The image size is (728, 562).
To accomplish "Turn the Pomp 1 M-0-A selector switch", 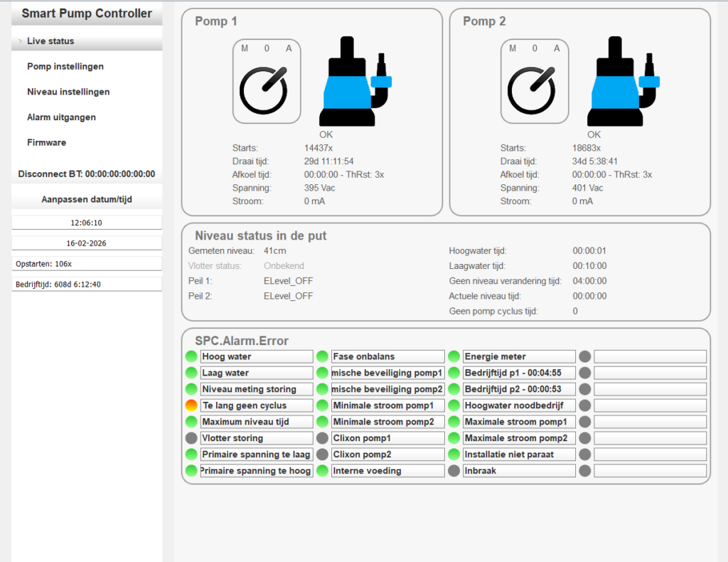I will coord(264,89).
